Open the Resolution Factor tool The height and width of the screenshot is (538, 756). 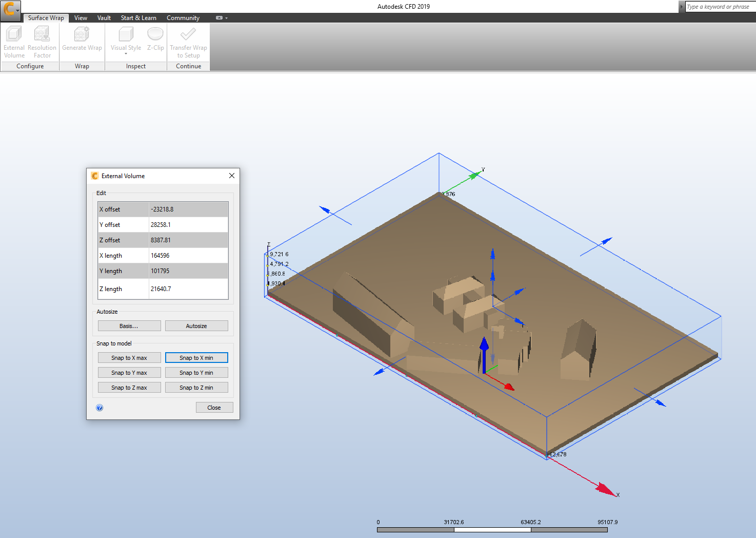pyautogui.click(x=42, y=42)
